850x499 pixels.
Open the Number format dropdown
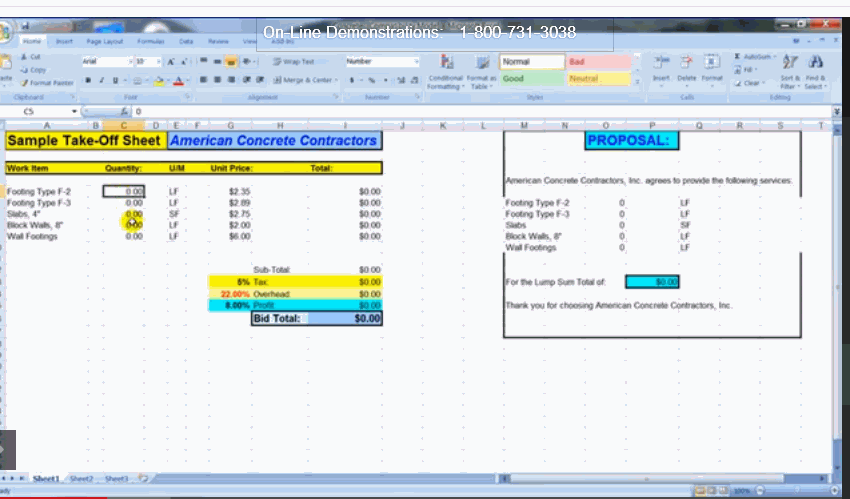click(416, 62)
